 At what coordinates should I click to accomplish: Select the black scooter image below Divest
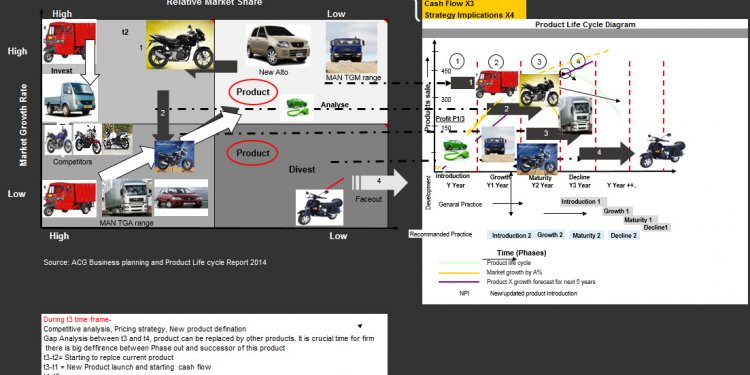coord(320,207)
